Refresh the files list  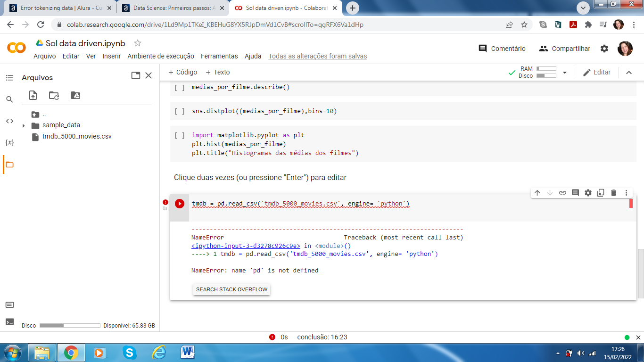coord(54,95)
